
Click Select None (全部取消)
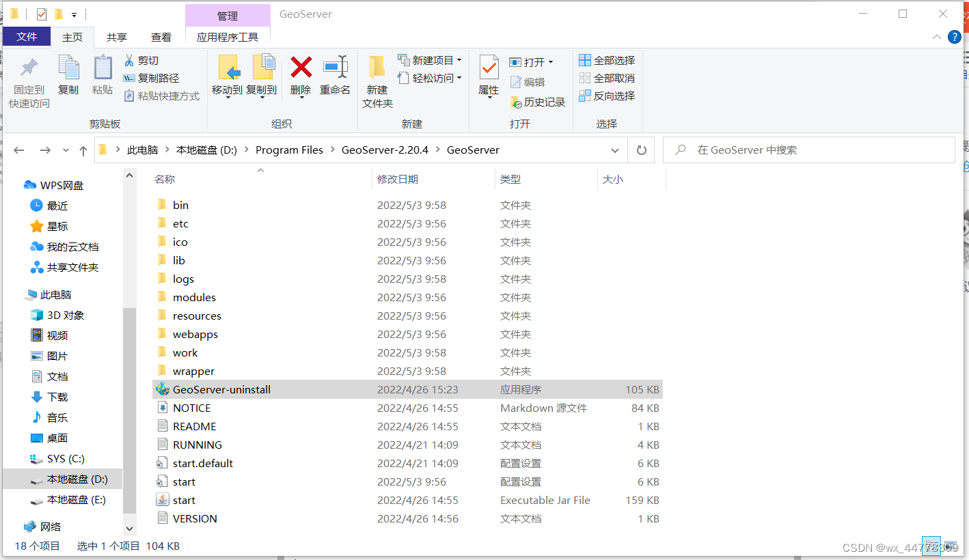tap(607, 79)
